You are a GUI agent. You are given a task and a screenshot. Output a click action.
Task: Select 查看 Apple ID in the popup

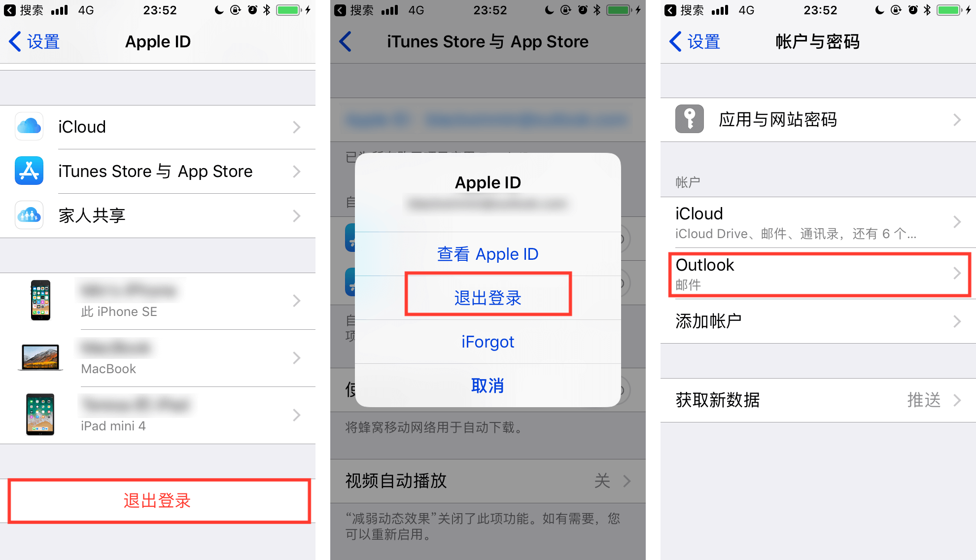tap(488, 254)
